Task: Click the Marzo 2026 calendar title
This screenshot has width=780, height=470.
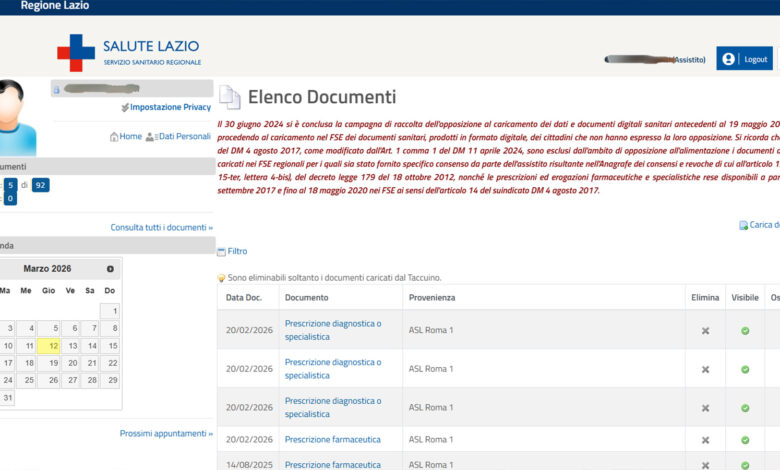Action: [x=47, y=269]
